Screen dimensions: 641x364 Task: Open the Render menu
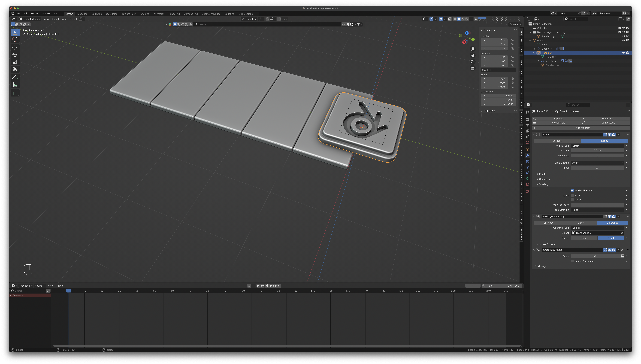(x=35, y=14)
